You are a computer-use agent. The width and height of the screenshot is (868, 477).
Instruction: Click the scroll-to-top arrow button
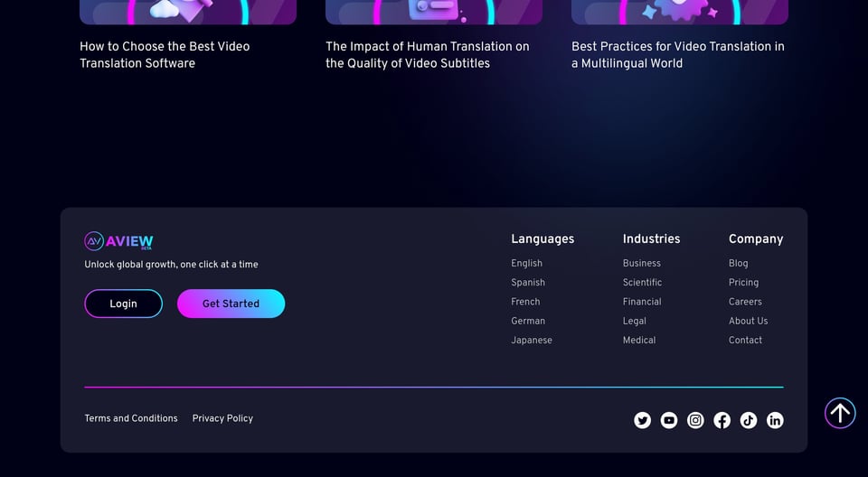point(840,413)
